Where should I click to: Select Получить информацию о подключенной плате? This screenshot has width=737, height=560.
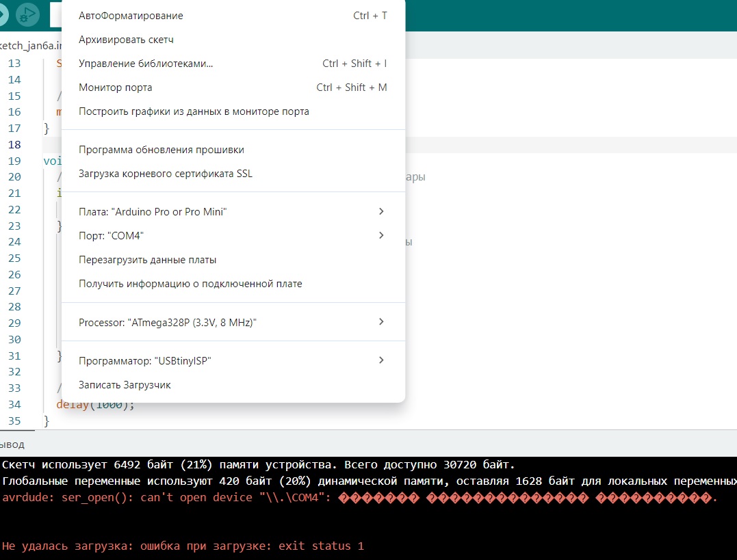pos(190,284)
